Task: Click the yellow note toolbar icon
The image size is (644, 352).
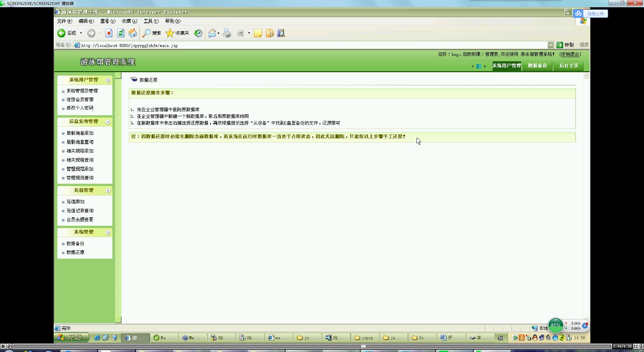Action: [x=258, y=33]
